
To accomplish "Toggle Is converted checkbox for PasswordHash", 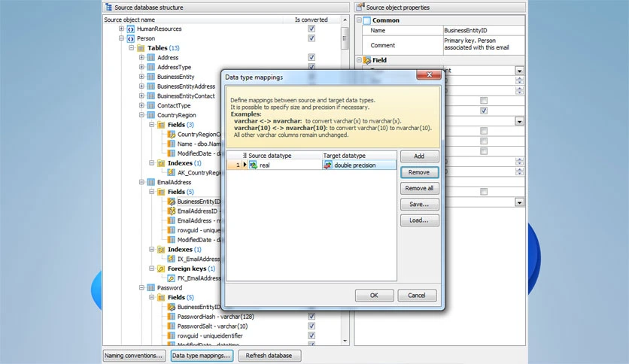I will (311, 317).
